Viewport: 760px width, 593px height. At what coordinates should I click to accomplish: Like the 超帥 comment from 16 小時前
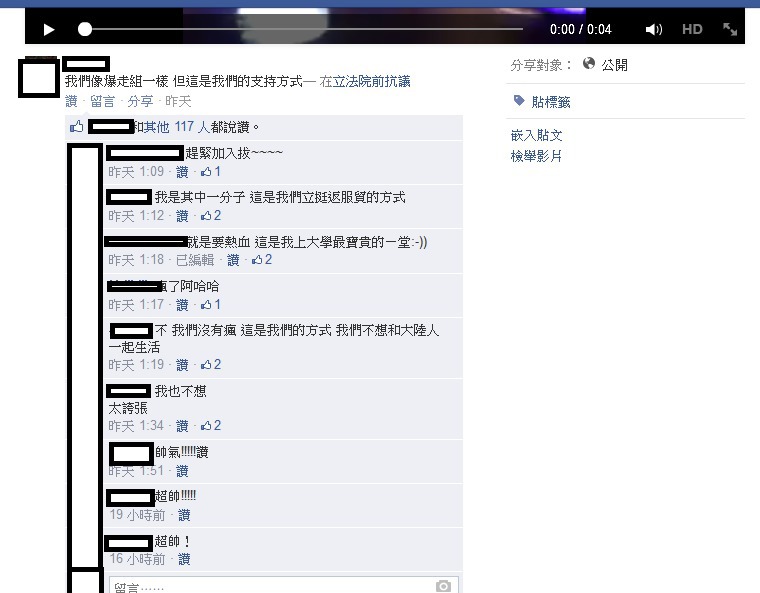(x=184, y=560)
